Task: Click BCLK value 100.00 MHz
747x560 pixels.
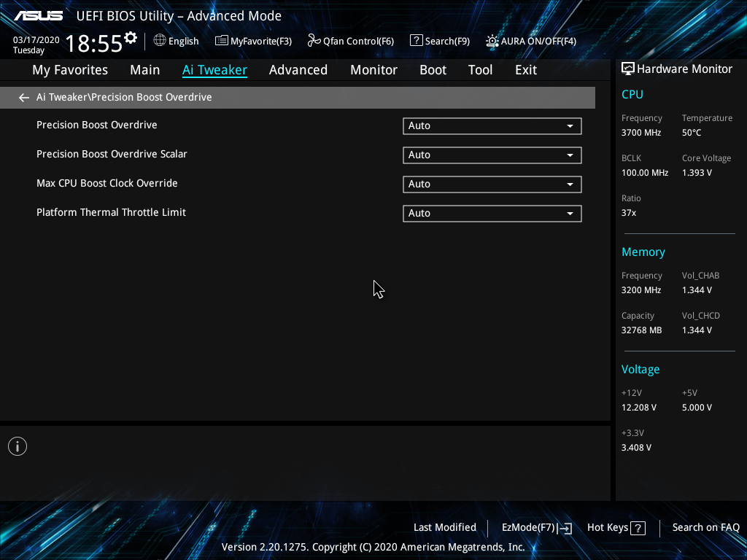Action: click(645, 173)
